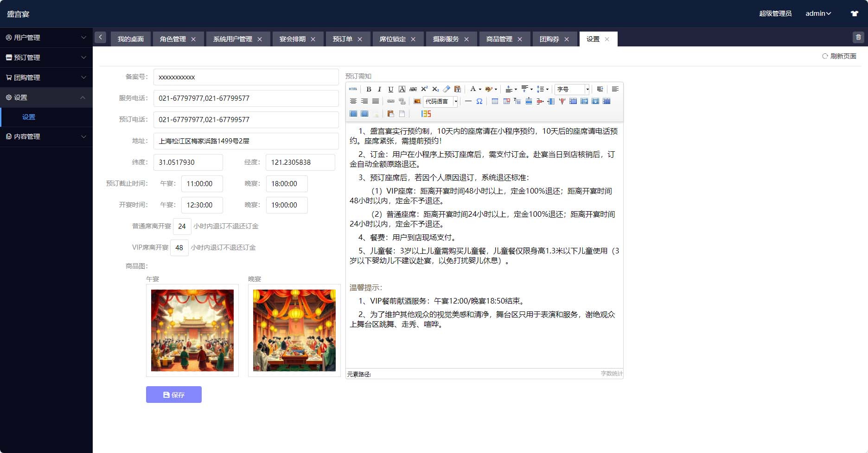
Task: Click the 保存 save button
Action: 174,395
